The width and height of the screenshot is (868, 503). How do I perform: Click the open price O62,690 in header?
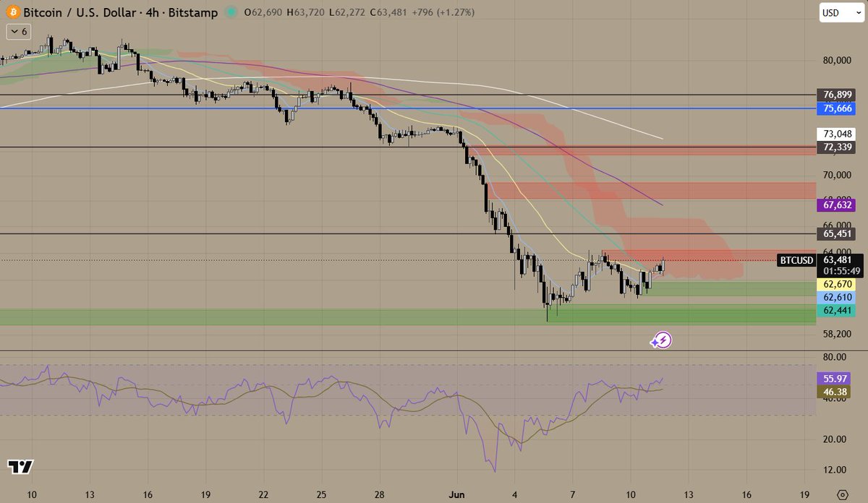[x=265, y=12]
